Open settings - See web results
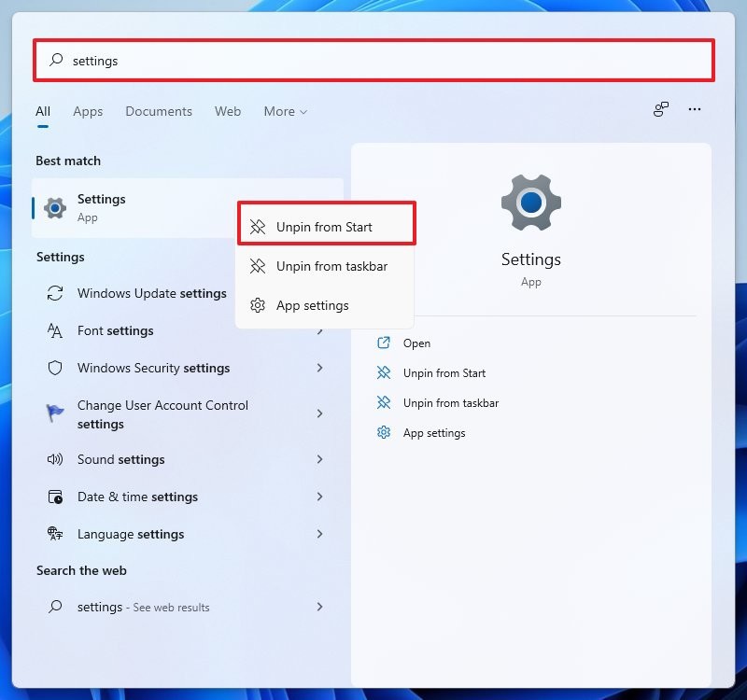Screen dimensions: 747x700 pos(188,607)
